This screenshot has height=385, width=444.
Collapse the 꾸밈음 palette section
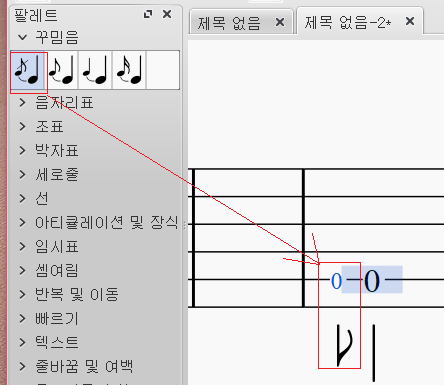pos(22,37)
